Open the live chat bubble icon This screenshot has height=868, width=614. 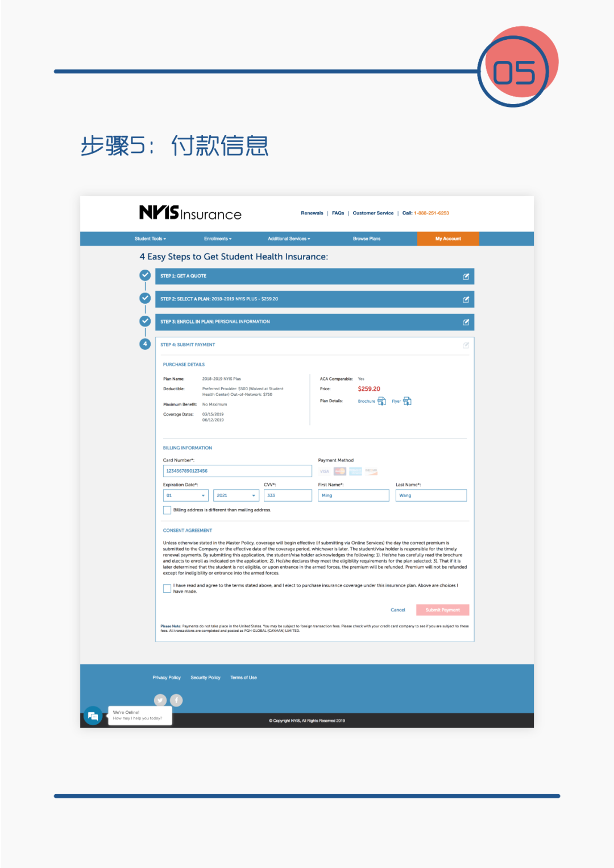tap(93, 716)
